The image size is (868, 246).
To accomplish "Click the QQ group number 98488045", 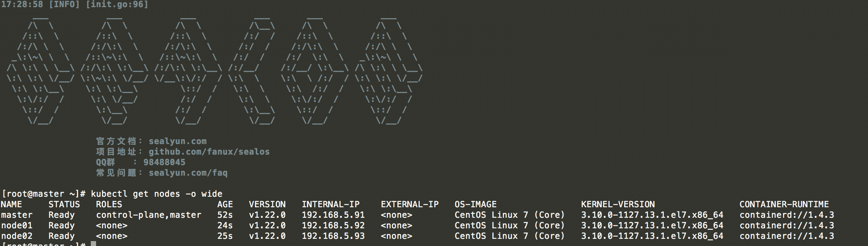I will pyautogui.click(x=164, y=162).
